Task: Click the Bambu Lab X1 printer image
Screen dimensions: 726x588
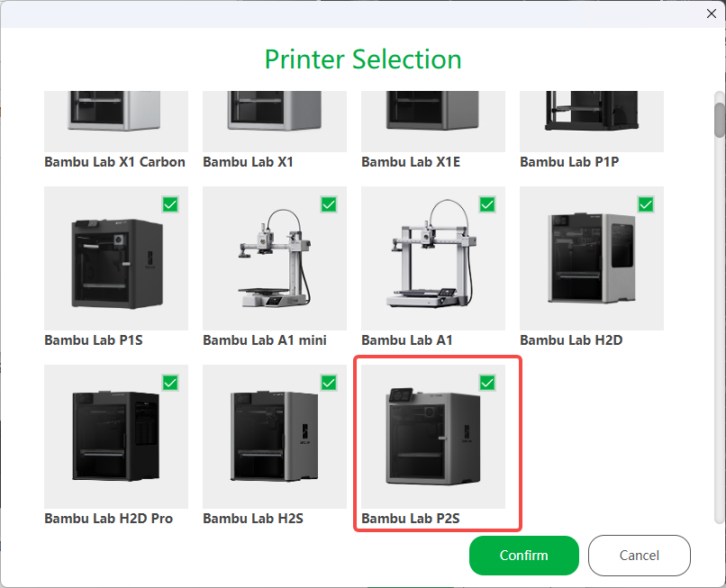Action: [x=275, y=122]
